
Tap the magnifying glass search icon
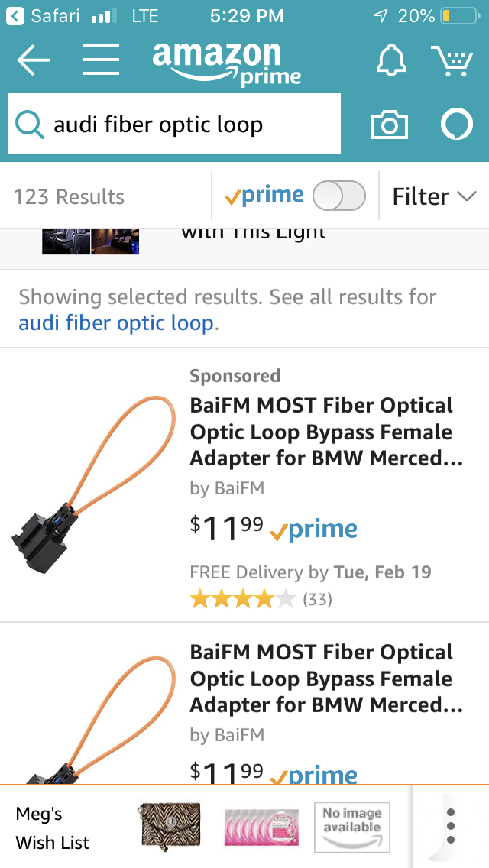(30, 125)
